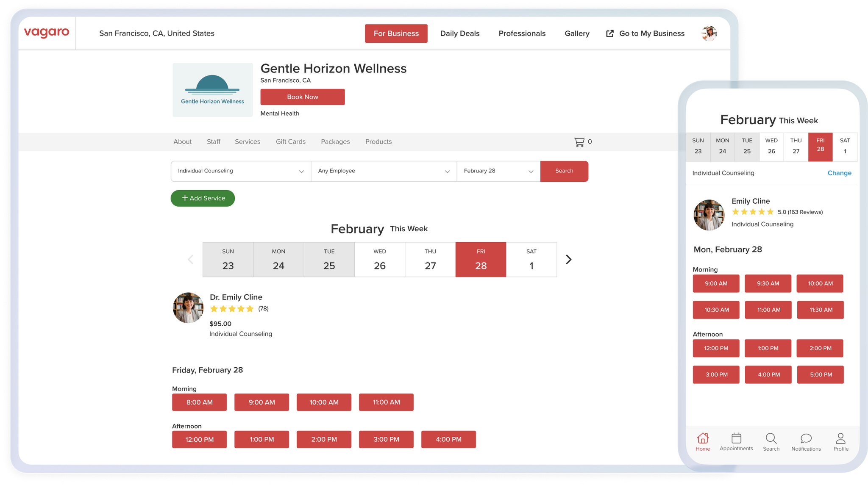This screenshot has height=485, width=868.
Task: Click Dr. Emily Cline's photo on desktop
Action: coord(188,308)
